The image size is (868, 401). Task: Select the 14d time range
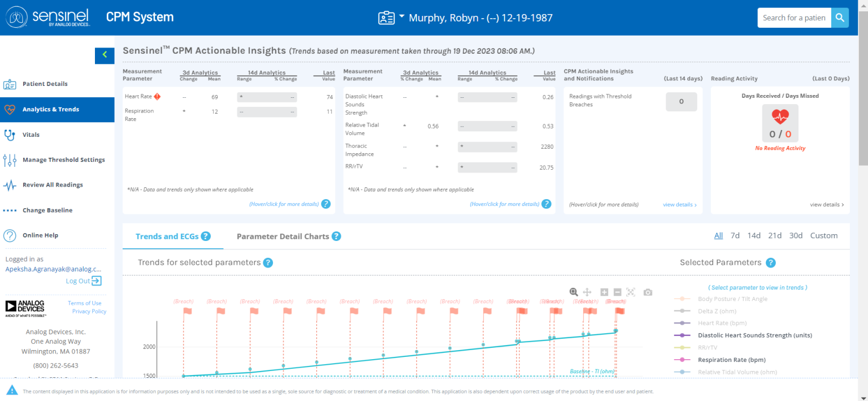(754, 235)
